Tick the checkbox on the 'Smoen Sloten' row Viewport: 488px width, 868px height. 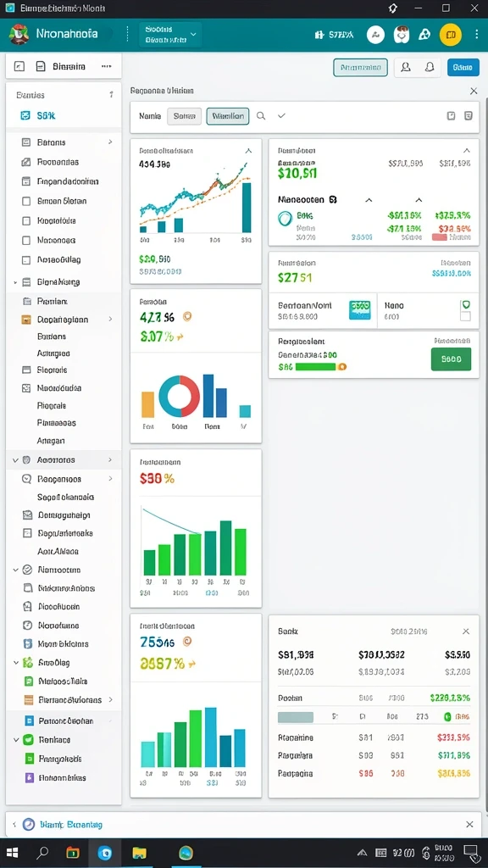tap(26, 201)
